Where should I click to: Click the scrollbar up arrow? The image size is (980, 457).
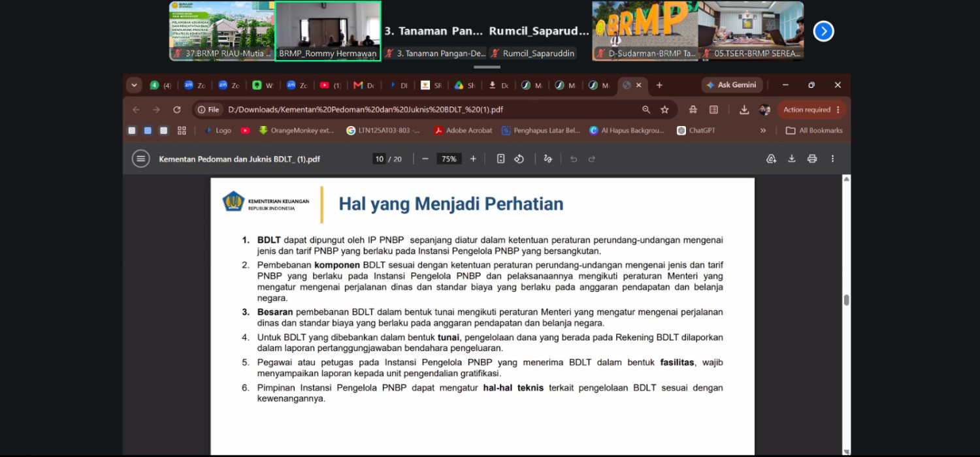tap(847, 179)
